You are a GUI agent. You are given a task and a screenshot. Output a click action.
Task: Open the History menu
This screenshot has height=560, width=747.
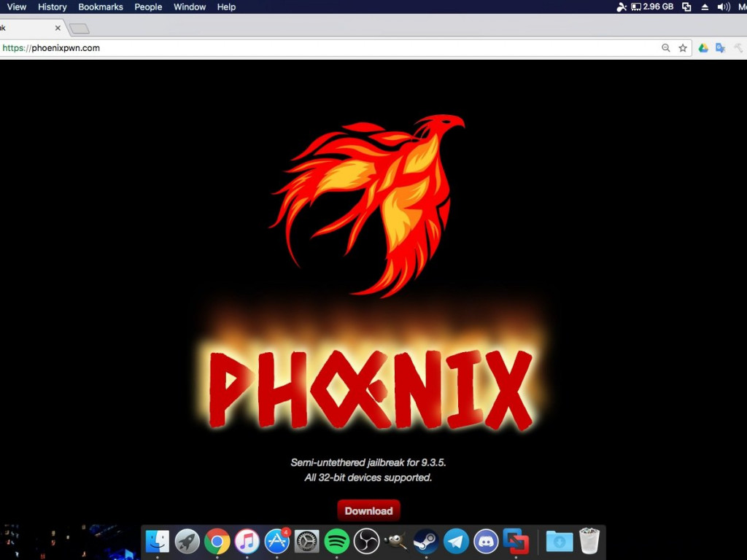click(x=53, y=7)
